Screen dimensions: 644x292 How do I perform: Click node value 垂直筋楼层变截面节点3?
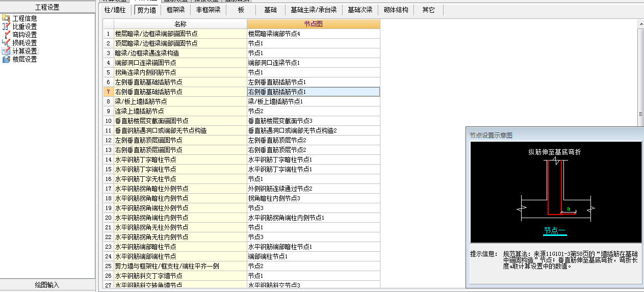[314, 121]
